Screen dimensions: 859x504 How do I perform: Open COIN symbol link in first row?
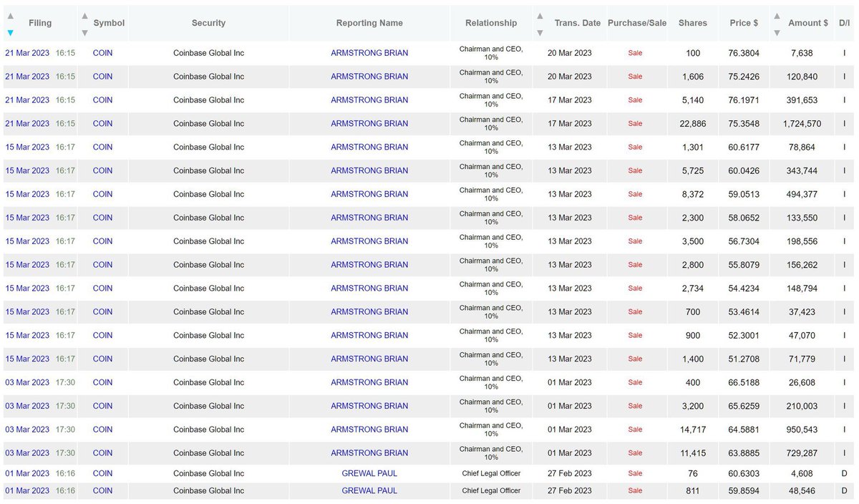pos(102,53)
